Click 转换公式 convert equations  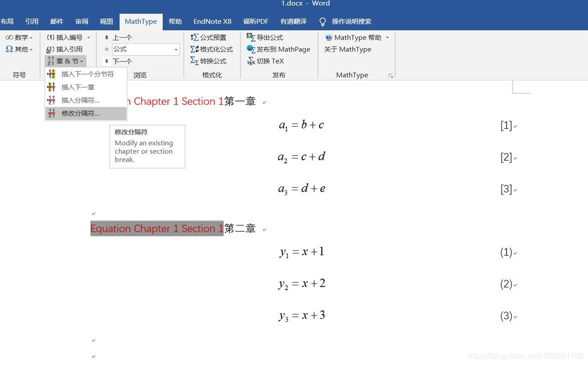click(x=208, y=61)
